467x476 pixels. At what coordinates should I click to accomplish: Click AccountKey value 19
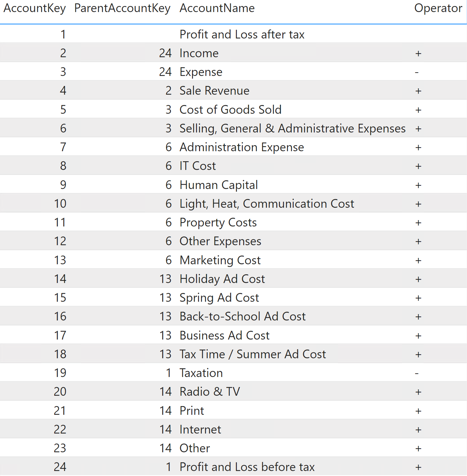[x=60, y=373]
